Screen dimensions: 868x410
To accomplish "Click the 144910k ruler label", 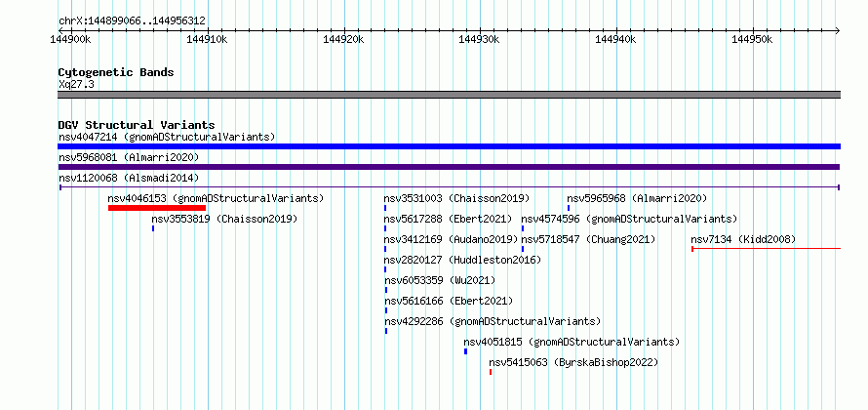I will (x=206, y=39).
